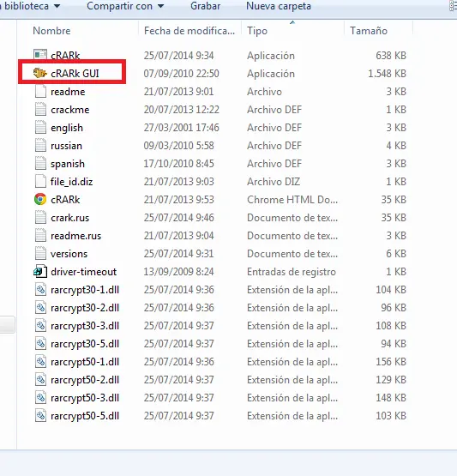This screenshot has height=476, width=457.
Task: Open the Compartir con dropdown
Action: 125,6
